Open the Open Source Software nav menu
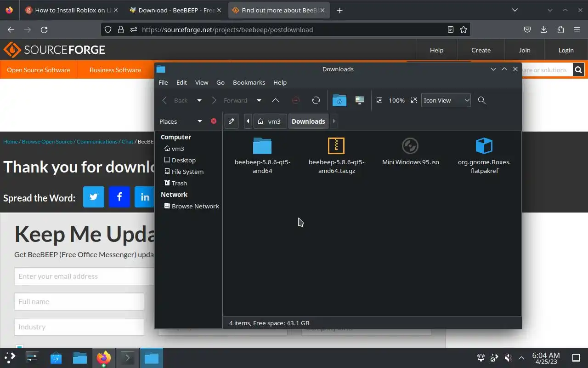 point(39,70)
